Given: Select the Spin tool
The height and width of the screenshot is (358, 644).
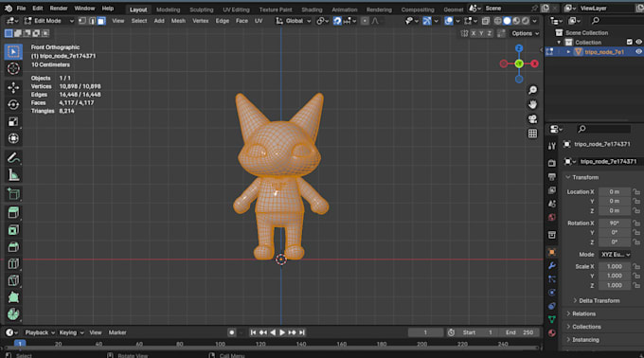Looking at the screenshot, I should (13, 314).
